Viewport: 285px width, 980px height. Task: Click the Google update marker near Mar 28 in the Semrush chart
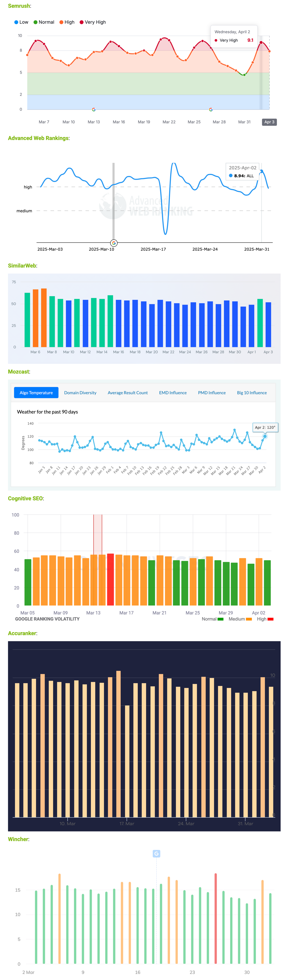click(211, 110)
